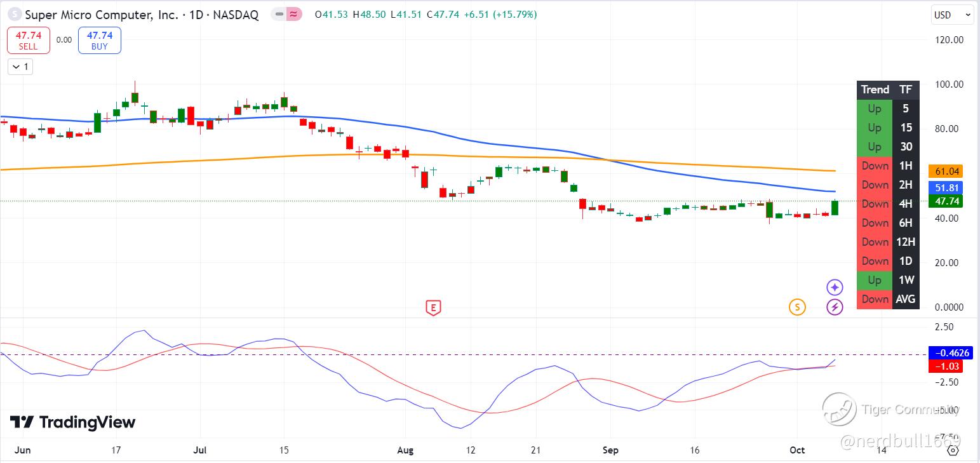Select the latest large green daily candle
This screenshot has width=980, height=463.
[x=835, y=208]
